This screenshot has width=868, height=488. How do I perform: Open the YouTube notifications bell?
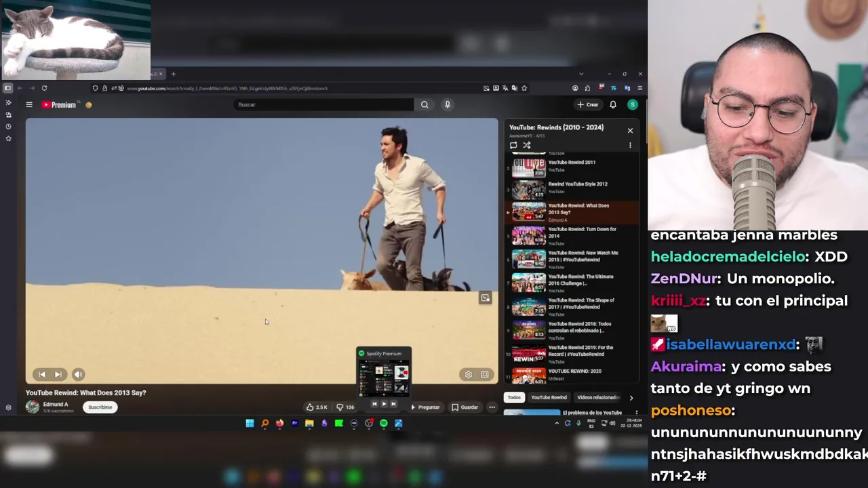tap(613, 104)
